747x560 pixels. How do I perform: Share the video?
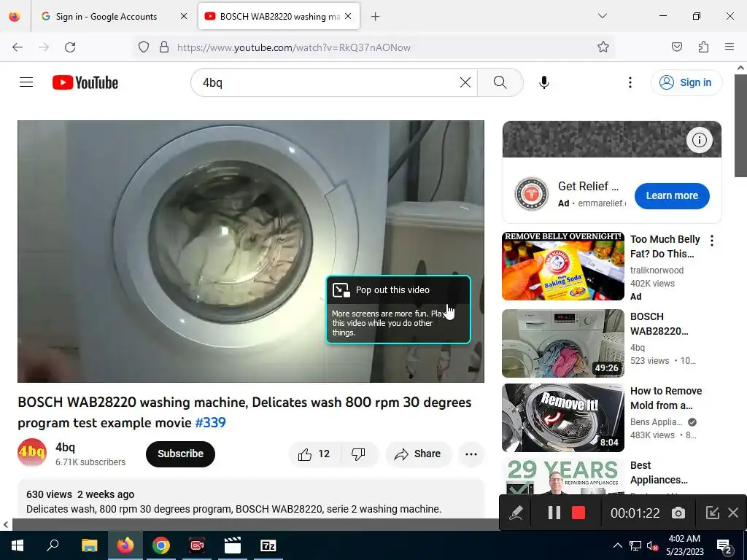click(x=418, y=454)
